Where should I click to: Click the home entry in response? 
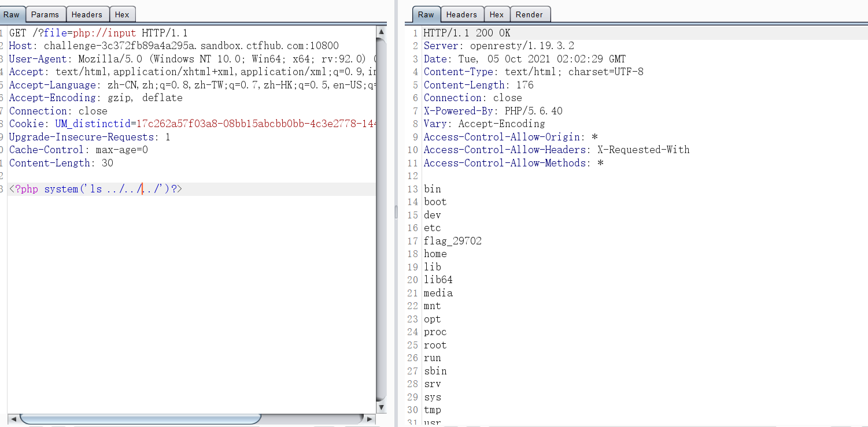coord(435,254)
